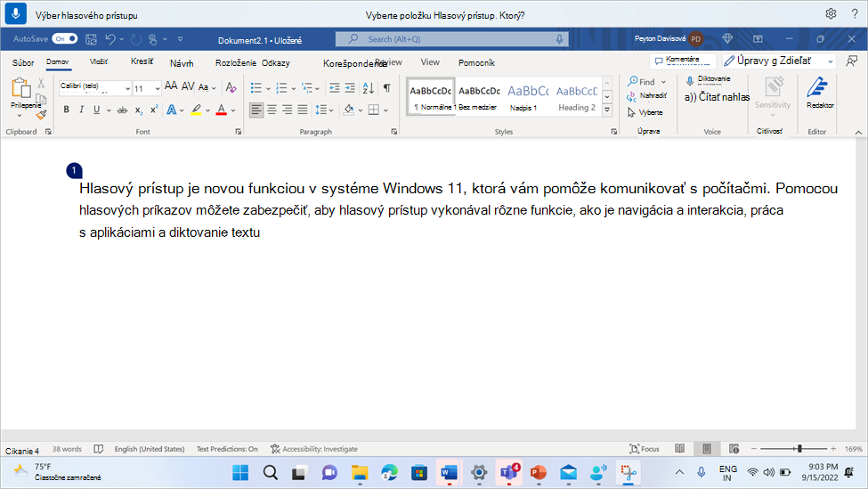
Task: Open the Redaktor (Editor) pane
Action: [819, 93]
